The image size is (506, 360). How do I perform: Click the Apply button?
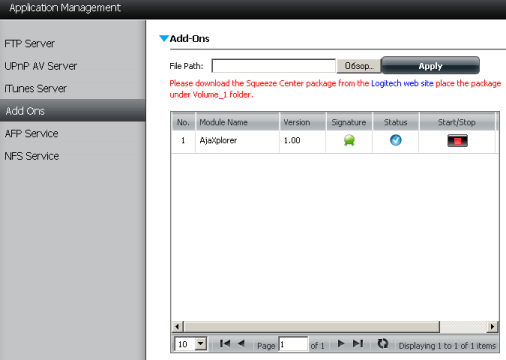[x=430, y=66]
